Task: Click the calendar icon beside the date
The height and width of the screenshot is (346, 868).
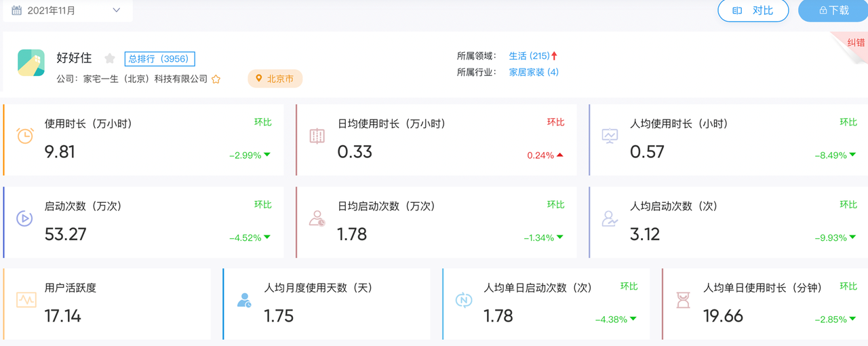Action: pyautogui.click(x=16, y=11)
